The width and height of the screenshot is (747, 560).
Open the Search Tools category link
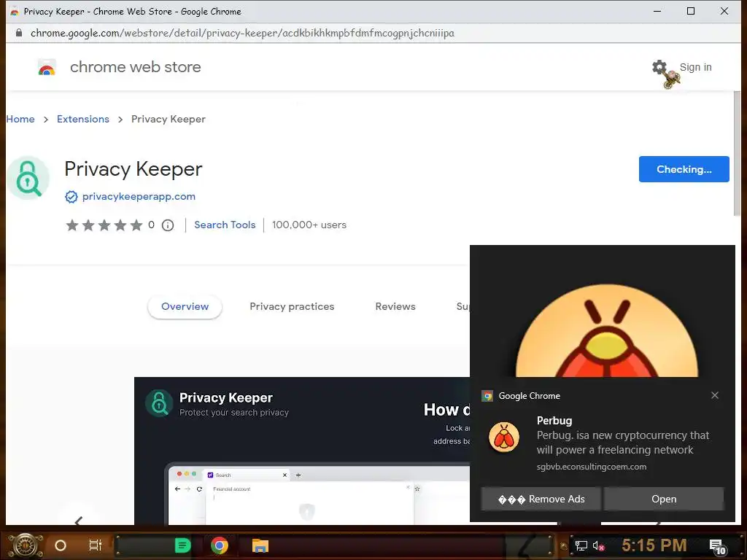pos(225,225)
